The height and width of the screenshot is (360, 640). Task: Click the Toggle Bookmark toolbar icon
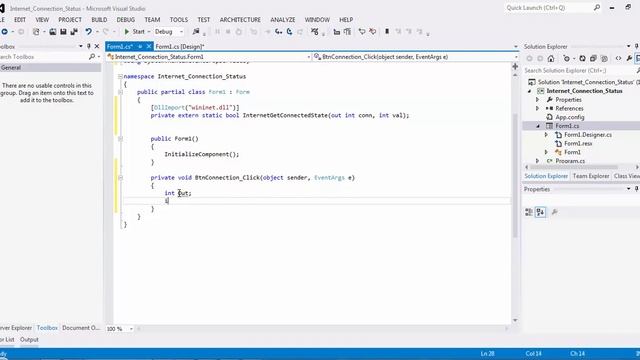point(387,31)
